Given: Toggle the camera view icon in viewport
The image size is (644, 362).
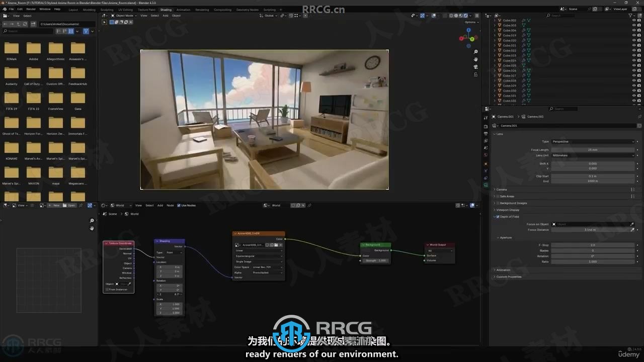Looking at the screenshot, I should click(476, 67).
